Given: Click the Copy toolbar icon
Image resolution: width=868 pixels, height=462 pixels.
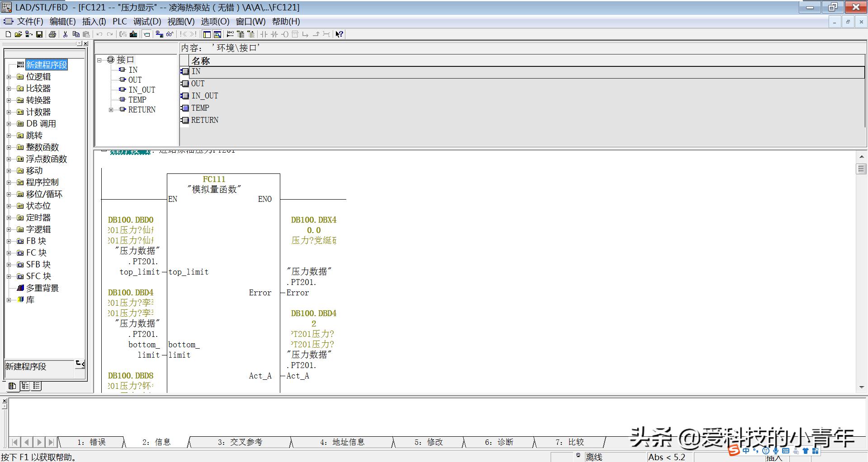Looking at the screenshot, I should click(75, 34).
